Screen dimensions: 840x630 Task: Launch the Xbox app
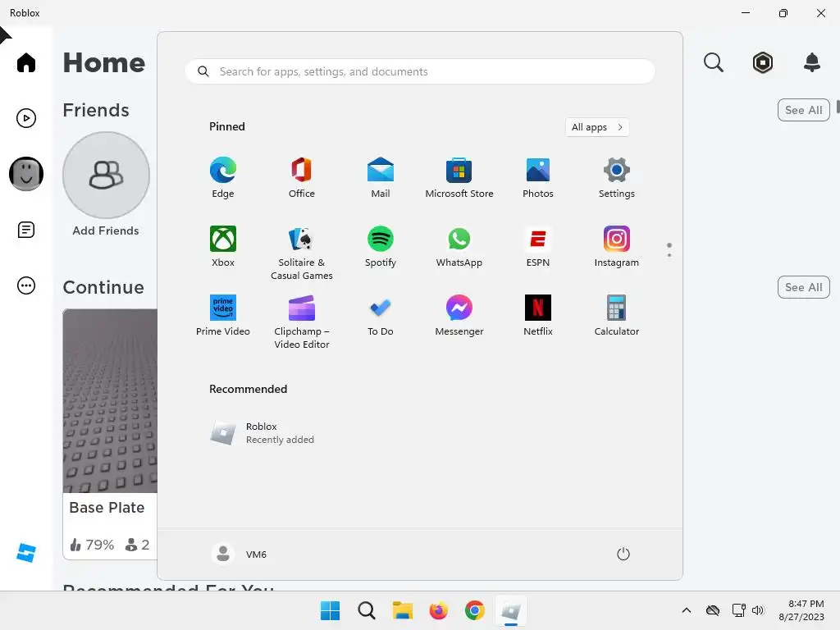[223, 246]
